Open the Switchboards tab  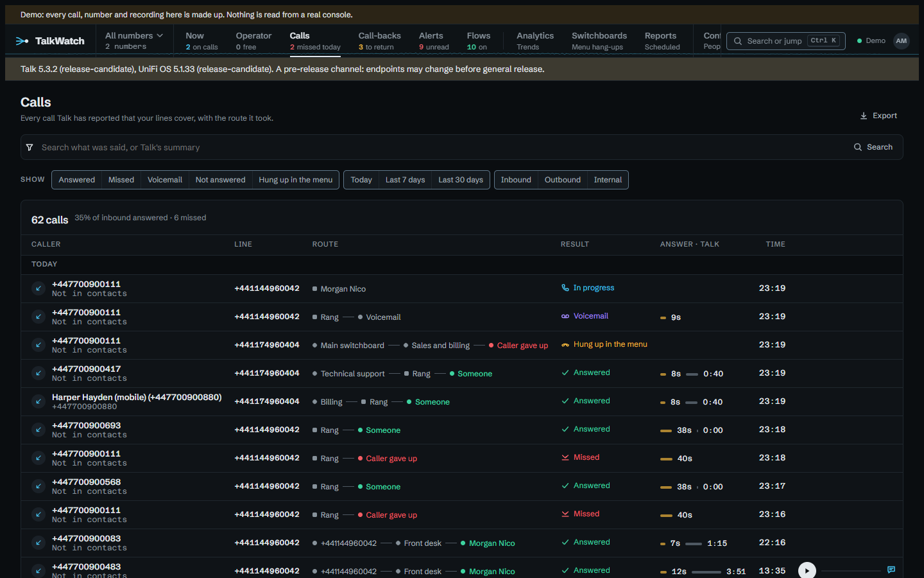coord(599,40)
